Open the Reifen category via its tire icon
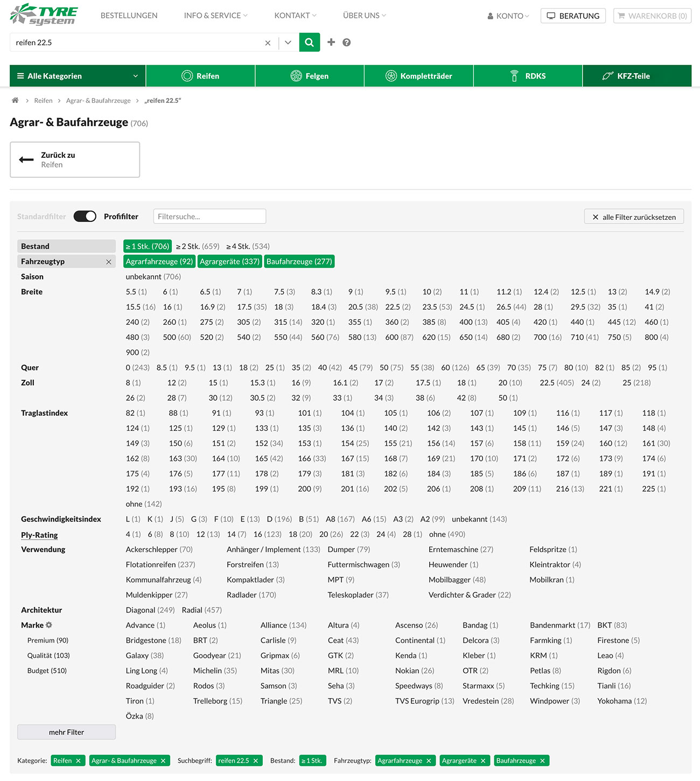 pyautogui.click(x=188, y=75)
